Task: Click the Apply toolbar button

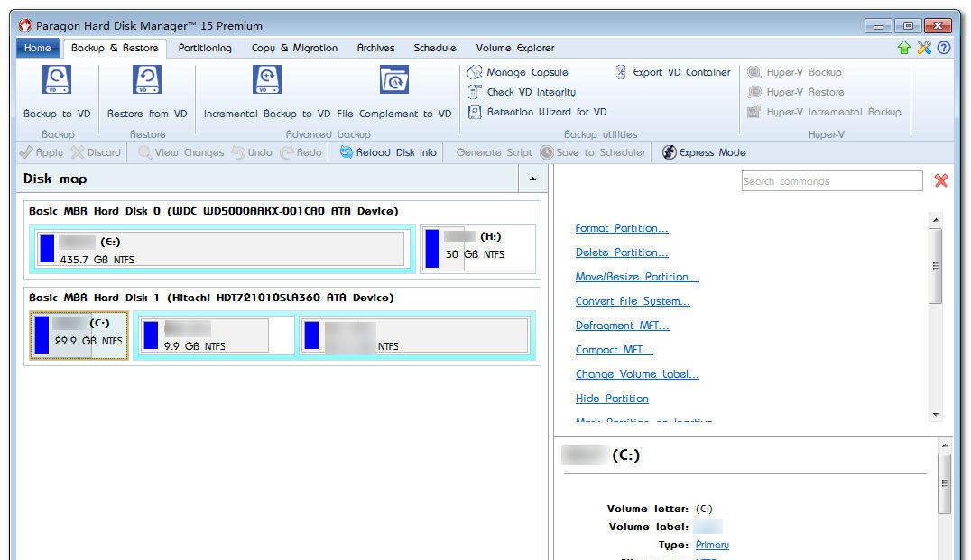Action: (41, 152)
